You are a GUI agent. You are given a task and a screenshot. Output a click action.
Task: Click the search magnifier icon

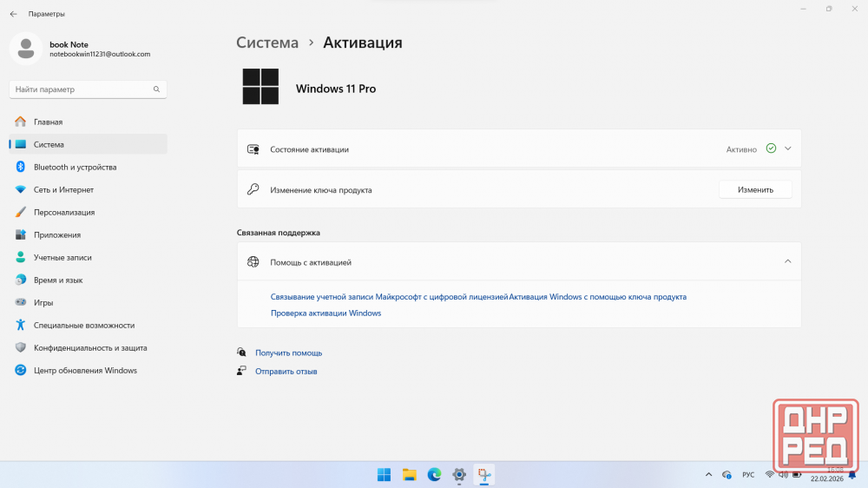point(156,89)
